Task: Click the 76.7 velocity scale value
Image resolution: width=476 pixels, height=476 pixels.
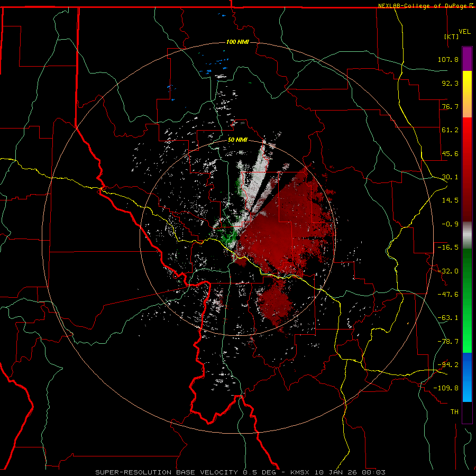Action: (450, 106)
